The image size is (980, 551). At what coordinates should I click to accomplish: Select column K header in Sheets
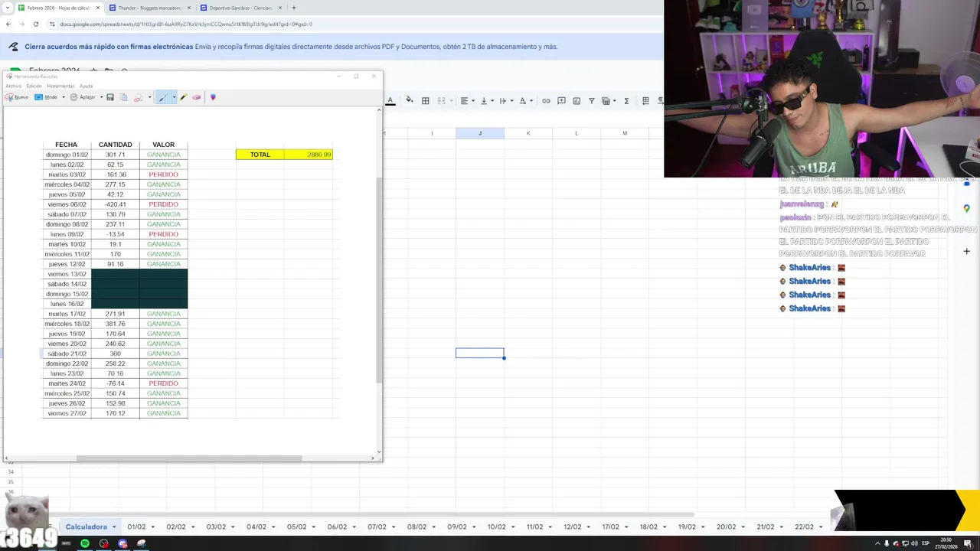[x=528, y=133]
